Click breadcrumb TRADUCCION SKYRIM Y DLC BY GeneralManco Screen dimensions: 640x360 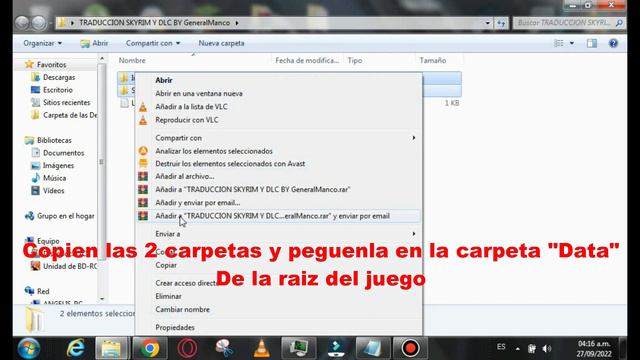click(154, 23)
